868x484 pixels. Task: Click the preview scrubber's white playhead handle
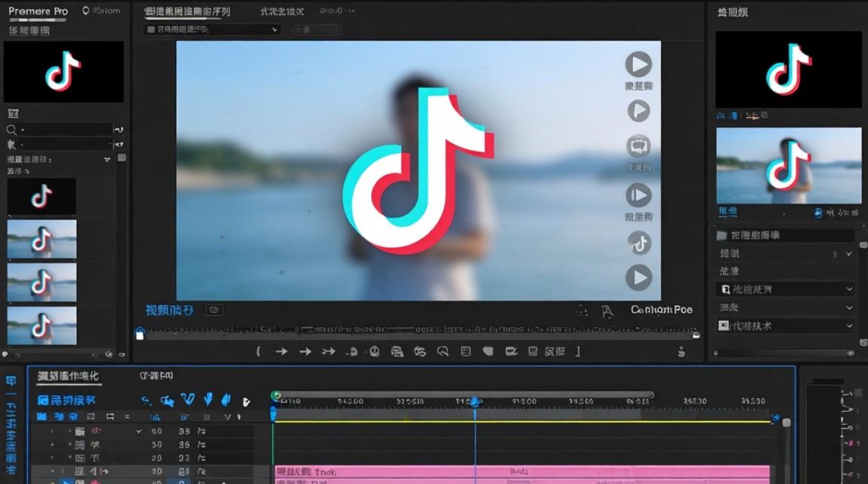click(139, 334)
